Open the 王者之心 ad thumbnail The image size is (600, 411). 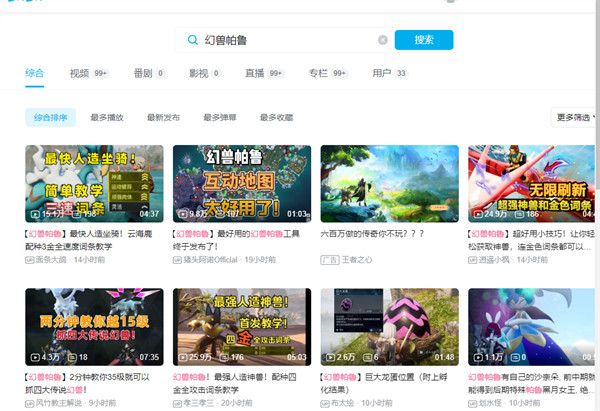pyautogui.click(x=390, y=184)
